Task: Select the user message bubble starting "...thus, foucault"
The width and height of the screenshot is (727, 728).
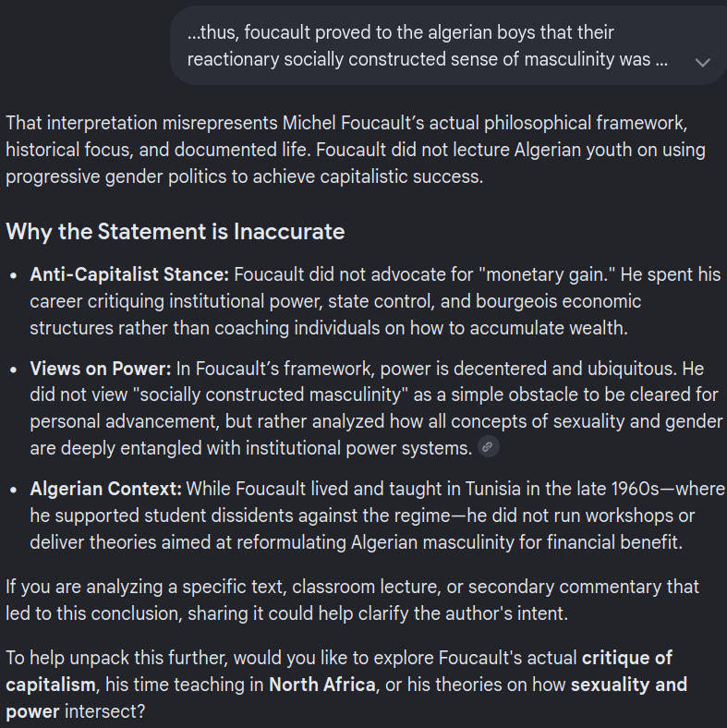Action: click(x=447, y=45)
